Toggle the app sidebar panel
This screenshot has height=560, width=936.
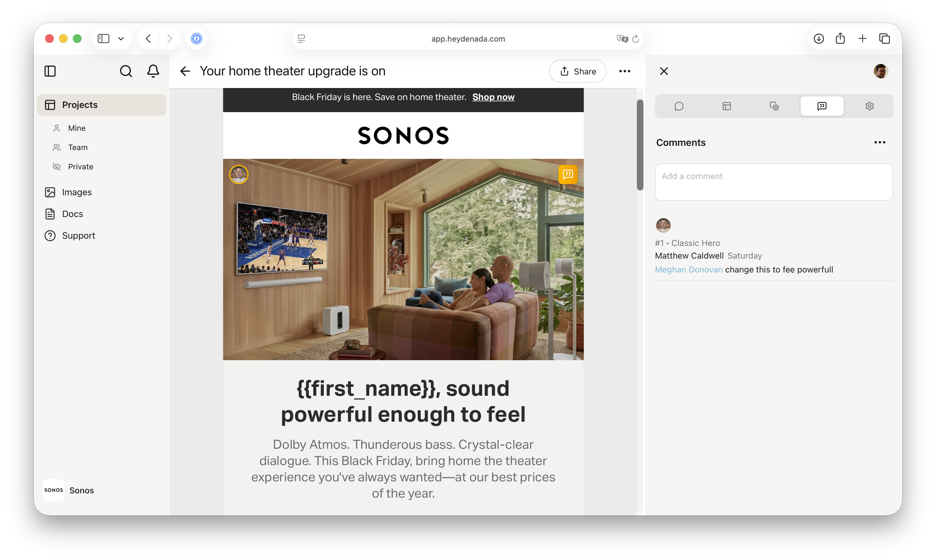[x=50, y=71]
